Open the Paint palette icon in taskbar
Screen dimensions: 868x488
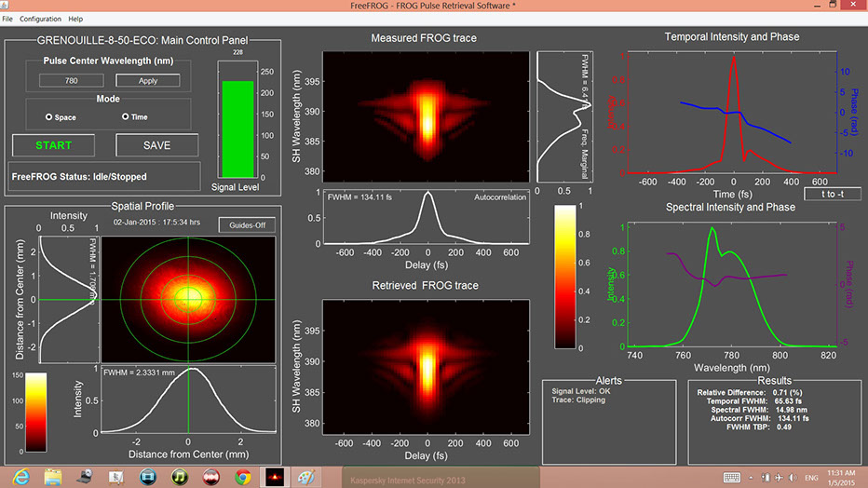tap(306, 476)
